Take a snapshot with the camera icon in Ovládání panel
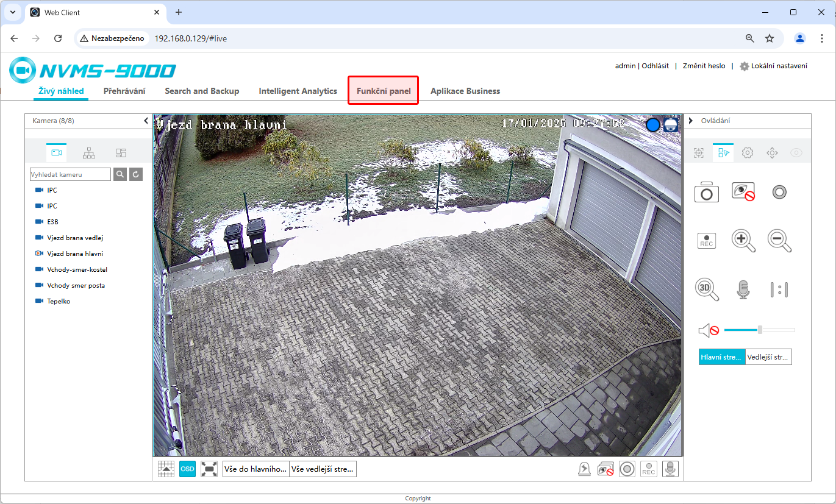 tap(707, 192)
